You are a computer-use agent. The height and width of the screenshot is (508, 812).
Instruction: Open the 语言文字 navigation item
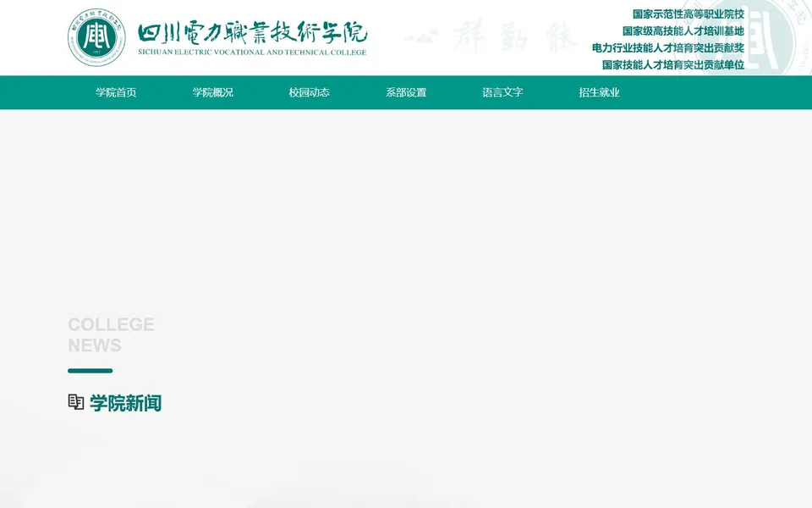coord(502,92)
